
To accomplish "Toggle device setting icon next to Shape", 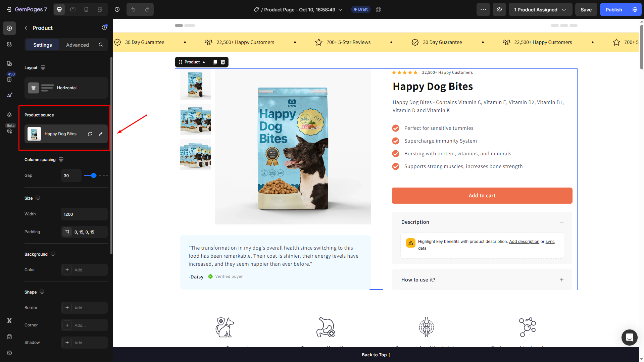I will point(42,292).
